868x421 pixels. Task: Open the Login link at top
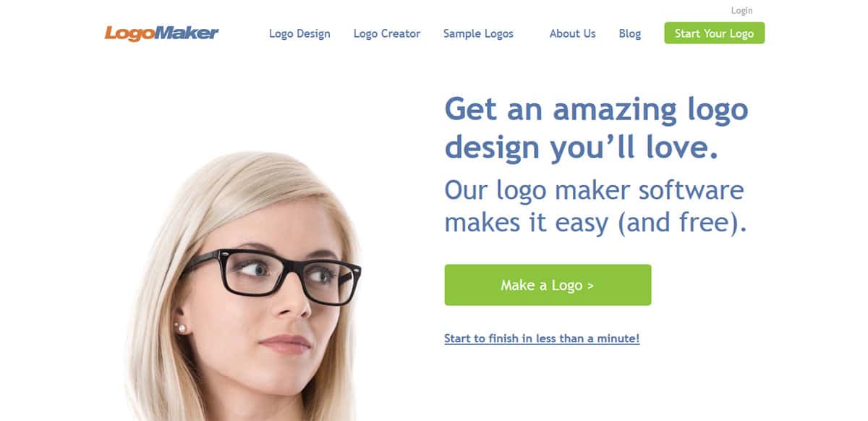pyautogui.click(x=741, y=11)
